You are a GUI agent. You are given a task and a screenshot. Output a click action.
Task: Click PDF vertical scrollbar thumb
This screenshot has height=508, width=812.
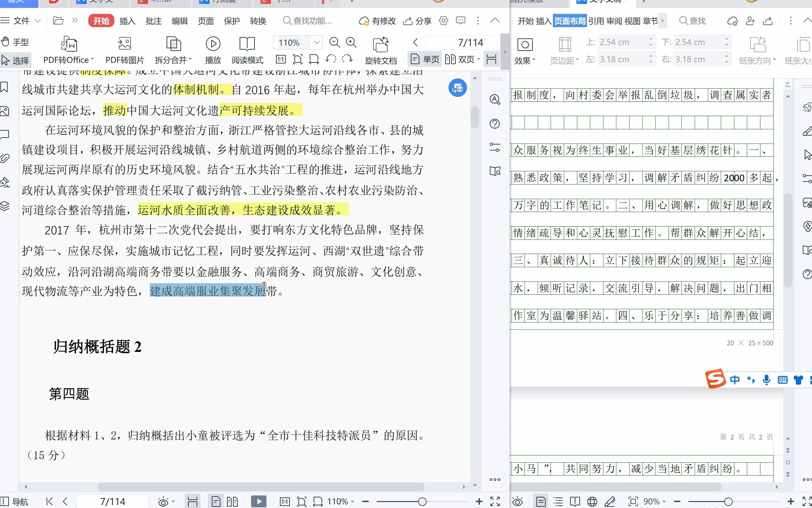point(475,117)
